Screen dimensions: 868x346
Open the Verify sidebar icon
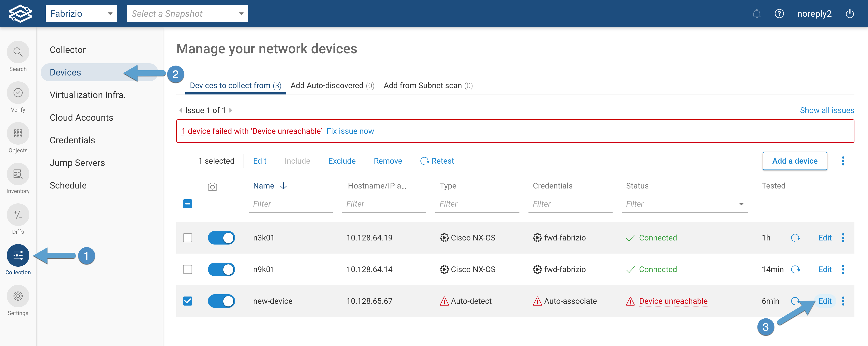point(18,93)
